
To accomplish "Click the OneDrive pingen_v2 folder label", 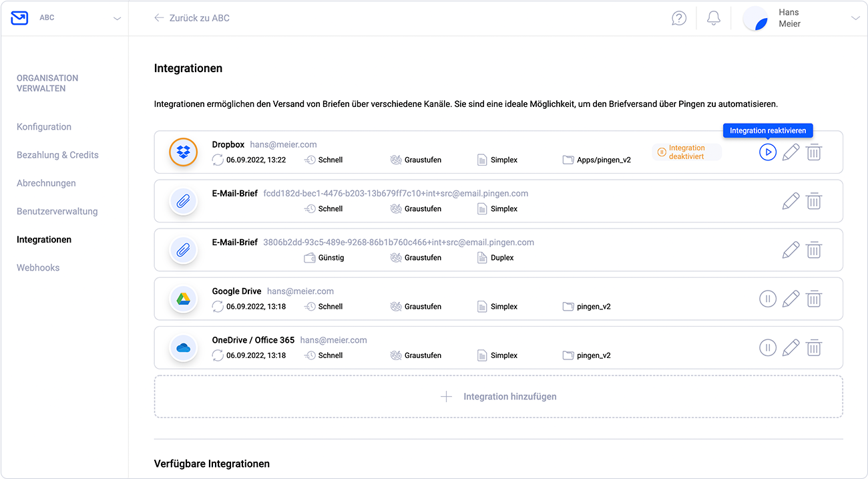I will (x=594, y=355).
